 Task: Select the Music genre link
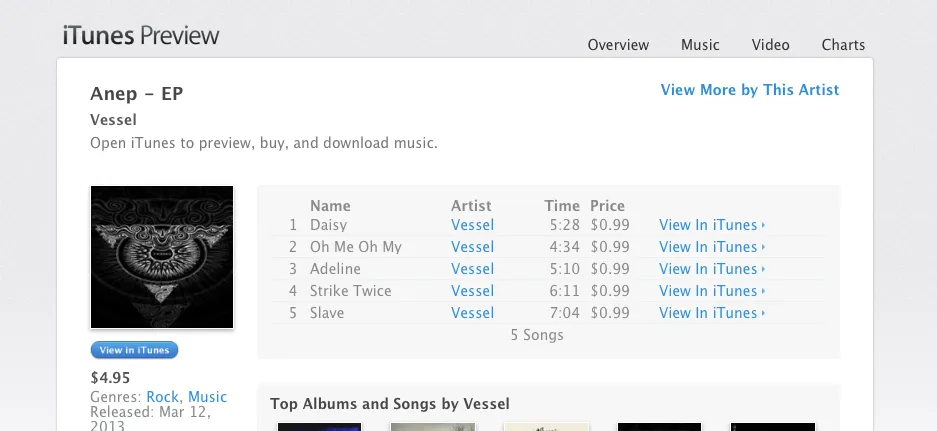(x=207, y=397)
